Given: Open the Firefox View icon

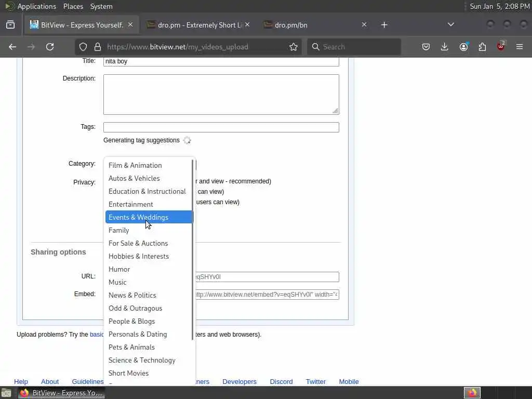Looking at the screenshot, I should coord(10,25).
